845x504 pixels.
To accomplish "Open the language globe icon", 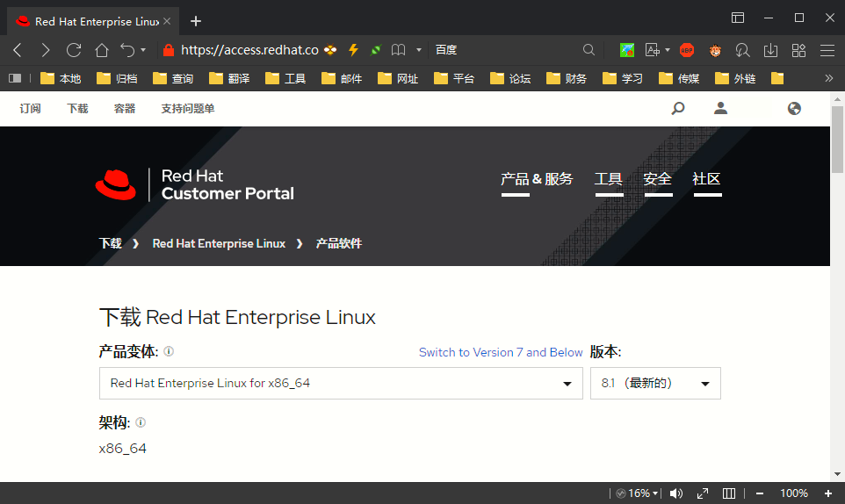I will point(794,109).
